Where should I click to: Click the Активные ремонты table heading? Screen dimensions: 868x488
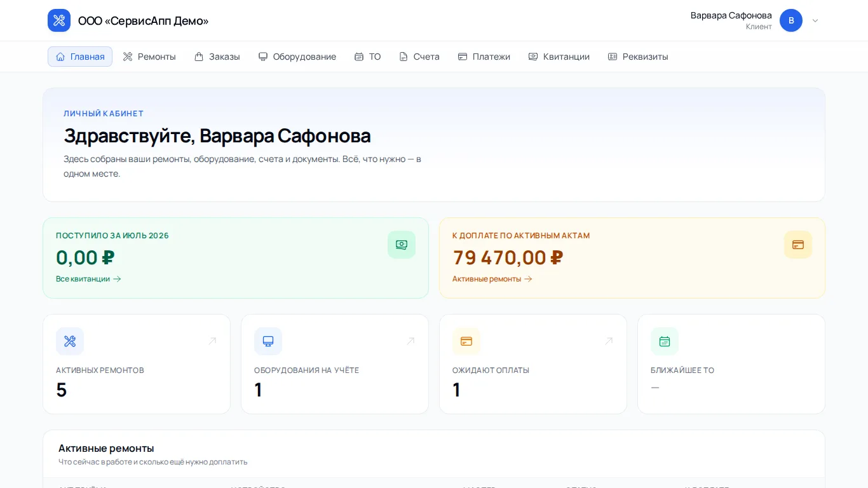(106, 448)
